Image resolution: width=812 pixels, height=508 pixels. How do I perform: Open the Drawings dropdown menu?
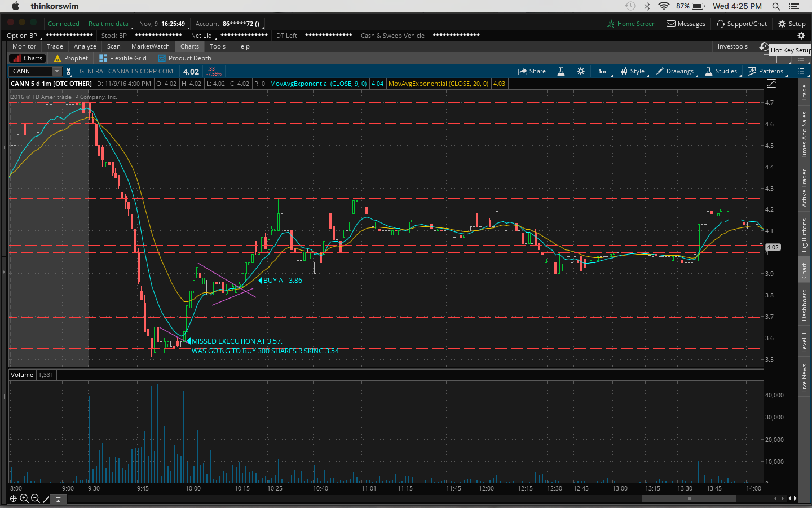click(x=675, y=71)
